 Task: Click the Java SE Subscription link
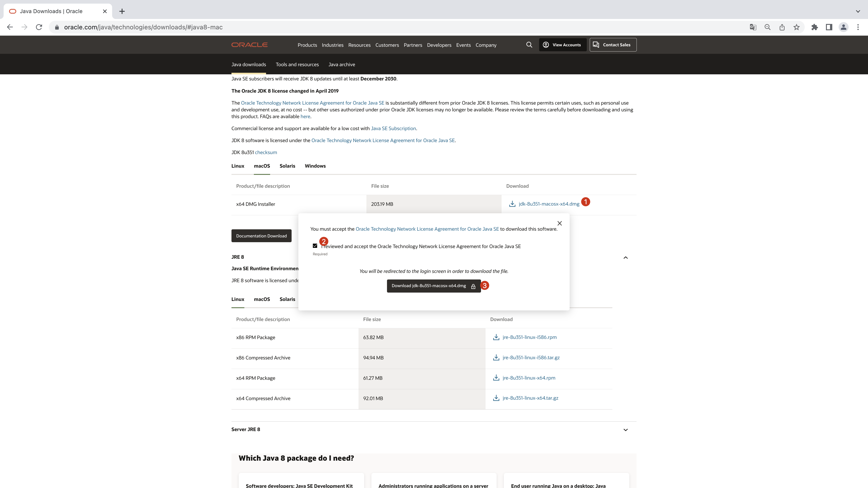[394, 128]
